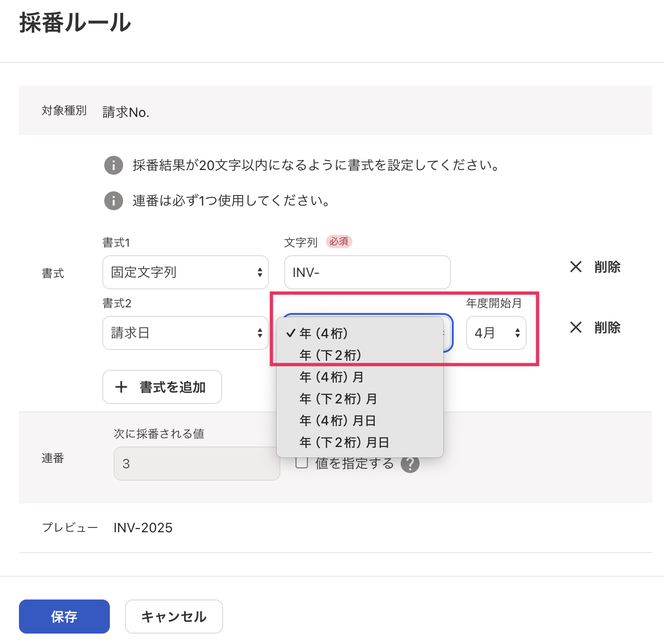Open the 固定文字列 format dropdown
Viewport: 664px width, 644px height.
click(x=185, y=272)
